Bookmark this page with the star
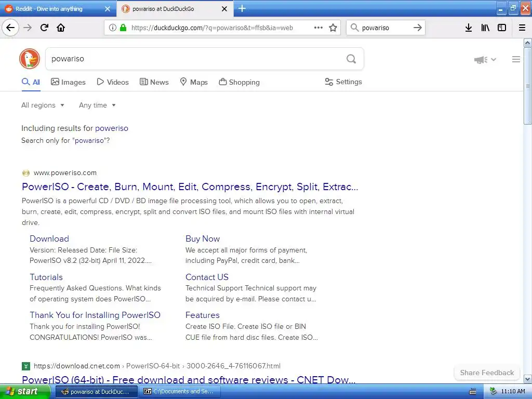 click(x=333, y=28)
